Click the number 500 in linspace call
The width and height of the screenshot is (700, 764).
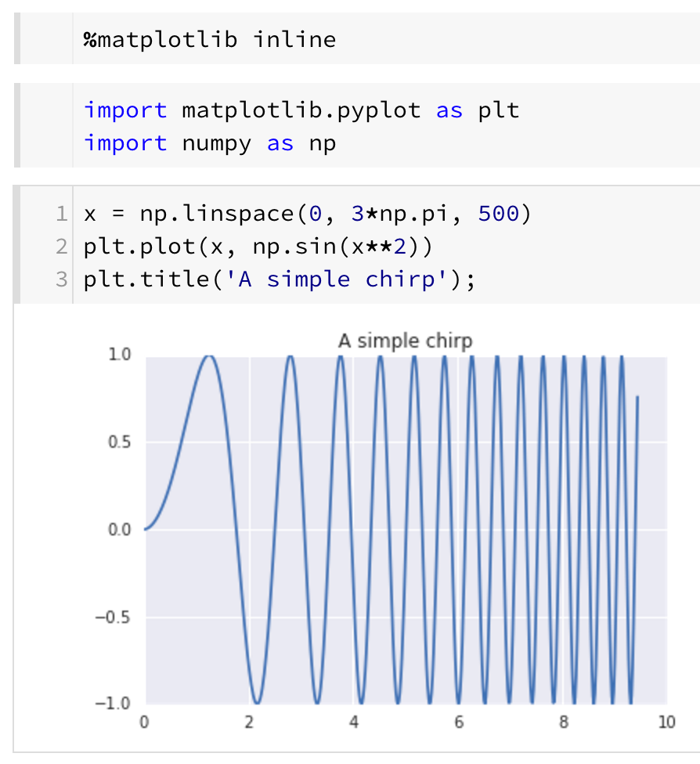pyautogui.click(x=498, y=213)
